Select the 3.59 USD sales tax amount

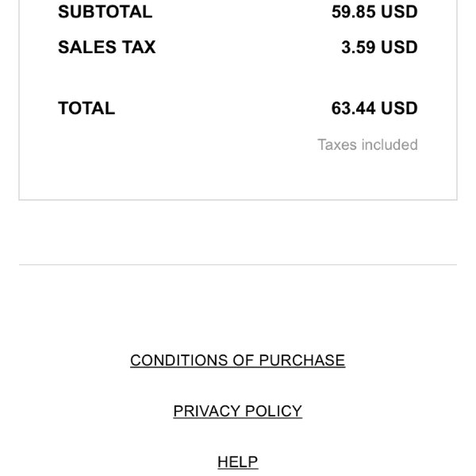point(380,47)
